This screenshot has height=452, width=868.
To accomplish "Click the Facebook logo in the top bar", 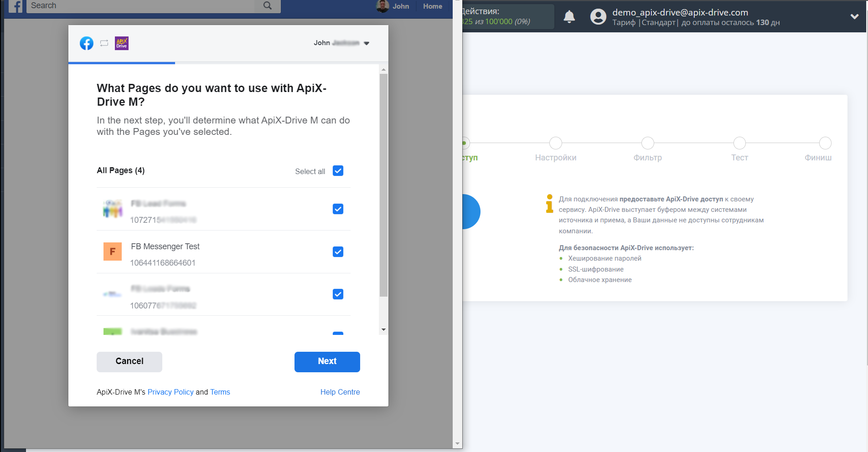I will coord(15,6).
